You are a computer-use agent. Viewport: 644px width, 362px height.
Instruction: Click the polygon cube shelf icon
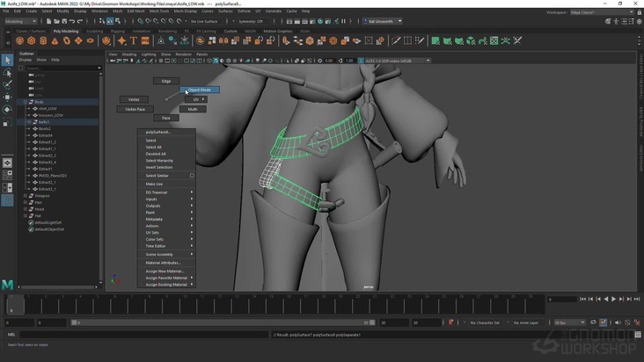pyautogui.click(x=32, y=40)
